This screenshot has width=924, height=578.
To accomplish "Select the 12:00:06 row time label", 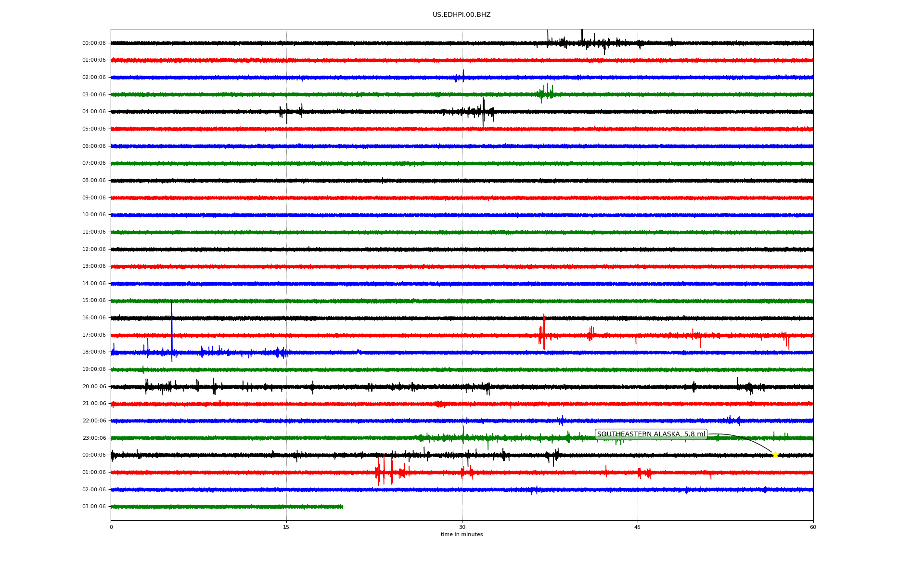I will coord(94,250).
